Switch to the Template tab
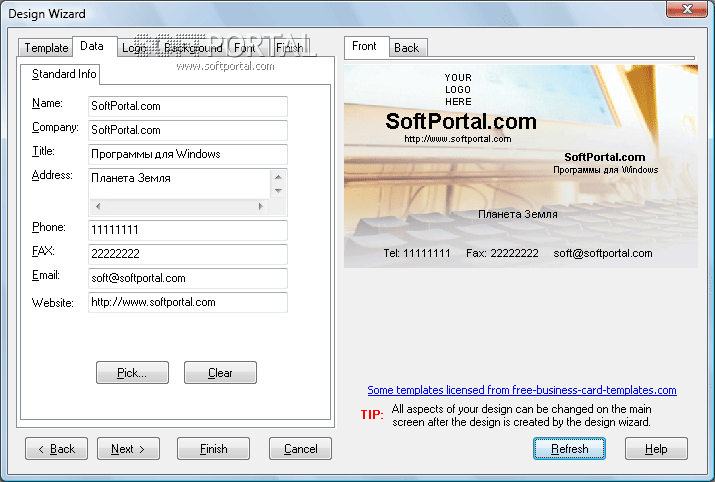 [46, 48]
